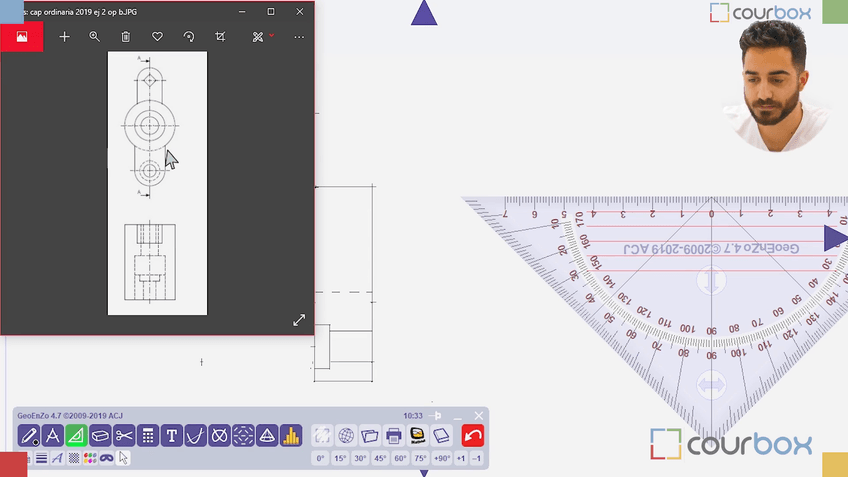Add photo to favorites with heart icon
This screenshot has height=477, width=848.
[x=157, y=37]
